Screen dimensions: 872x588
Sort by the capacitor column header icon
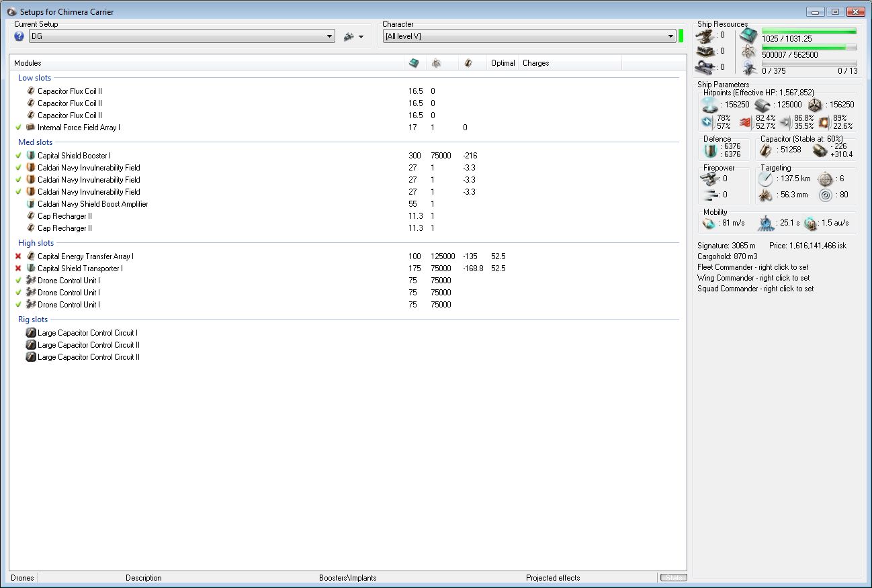(x=468, y=63)
